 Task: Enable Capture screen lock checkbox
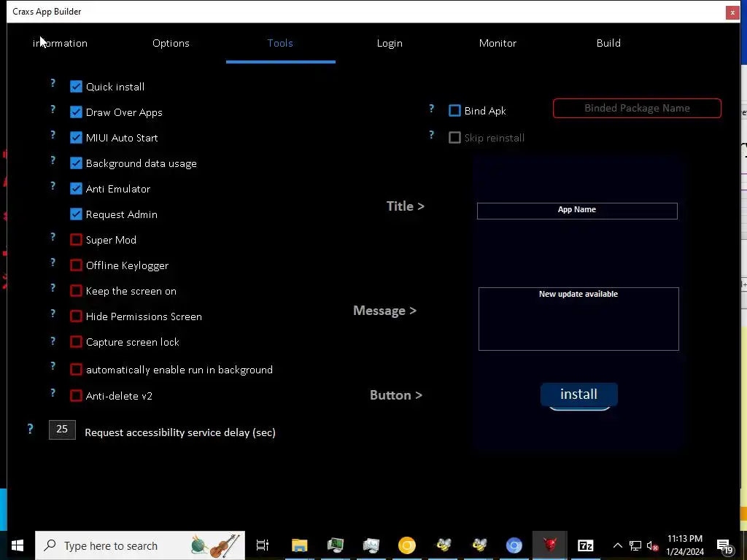point(76,342)
